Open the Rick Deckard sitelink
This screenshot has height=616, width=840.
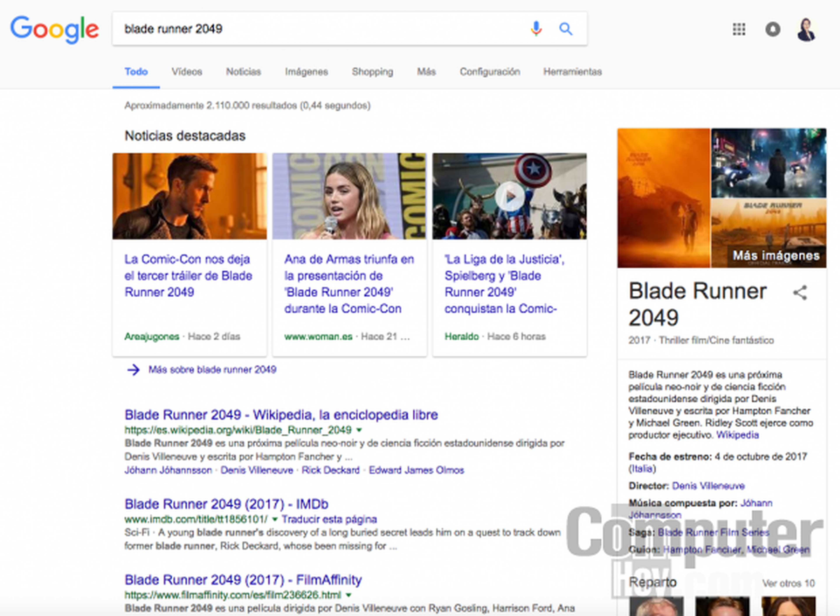pyautogui.click(x=331, y=470)
